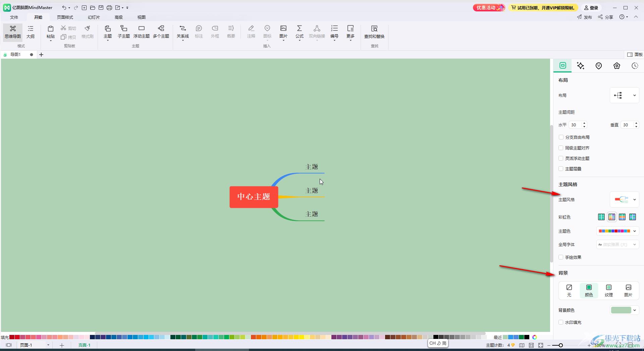Pick the black swatch in fill color bar
Viewport: 644px width, 351px height.
[x=436, y=337]
